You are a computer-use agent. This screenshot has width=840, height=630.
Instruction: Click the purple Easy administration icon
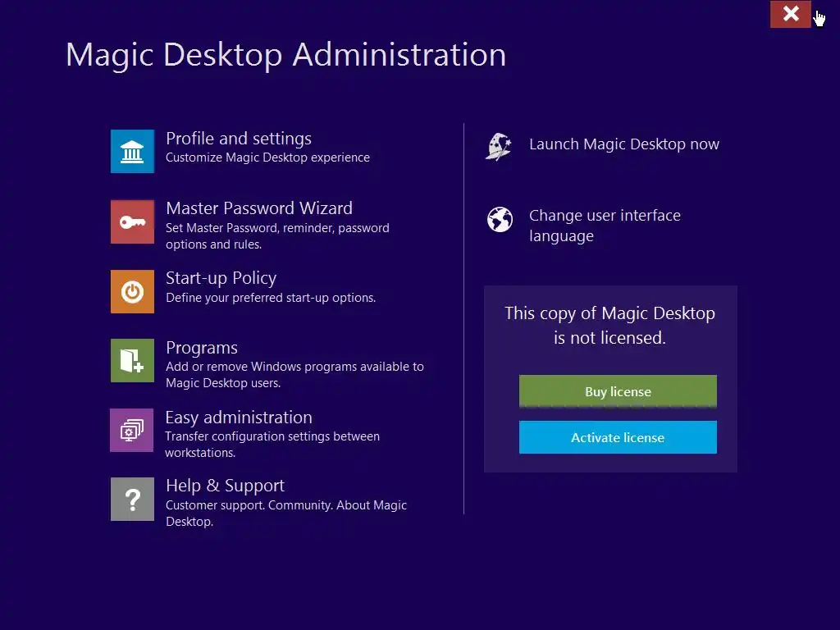pos(132,430)
